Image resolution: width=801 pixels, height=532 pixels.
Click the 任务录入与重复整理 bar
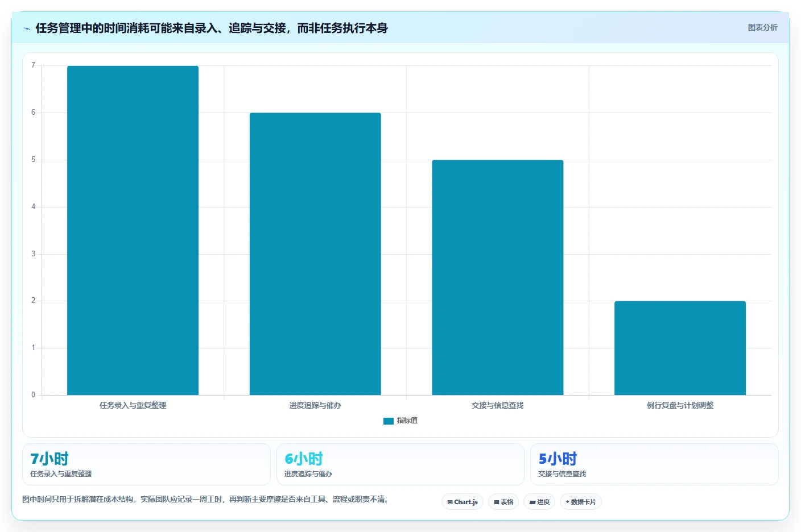133,230
